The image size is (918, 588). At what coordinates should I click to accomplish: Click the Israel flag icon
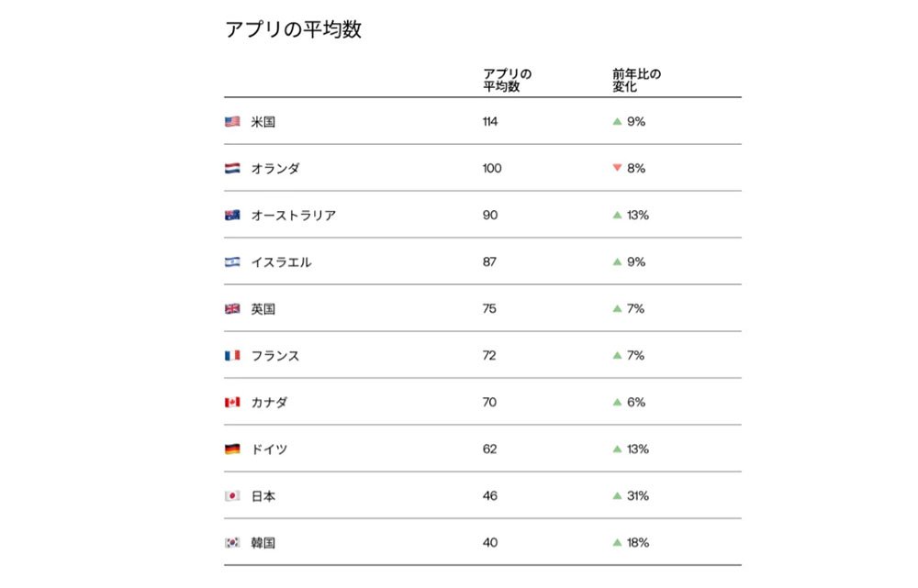tap(232, 262)
